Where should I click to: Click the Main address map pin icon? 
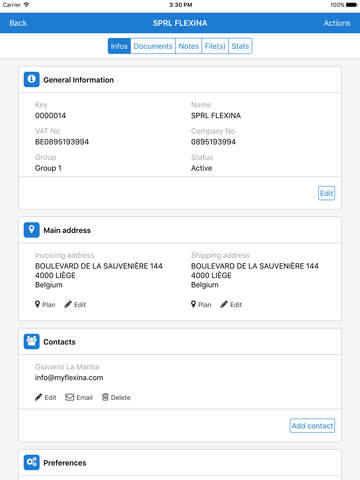coord(32,230)
